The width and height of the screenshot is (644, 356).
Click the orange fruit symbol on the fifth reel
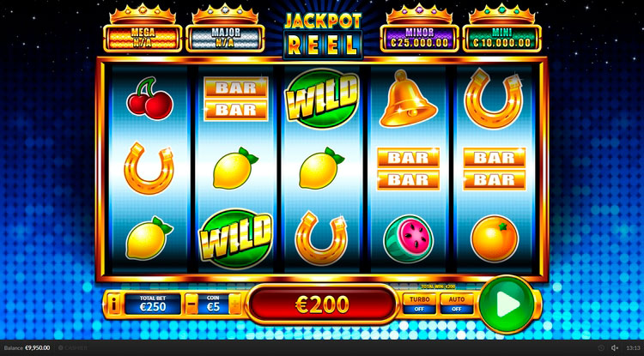(x=495, y=238)
